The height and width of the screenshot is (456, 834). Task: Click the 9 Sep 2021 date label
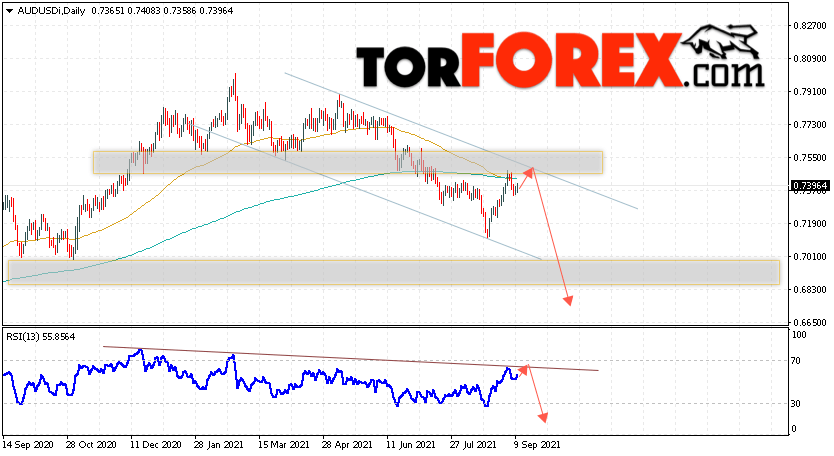(x=536, y=445)
